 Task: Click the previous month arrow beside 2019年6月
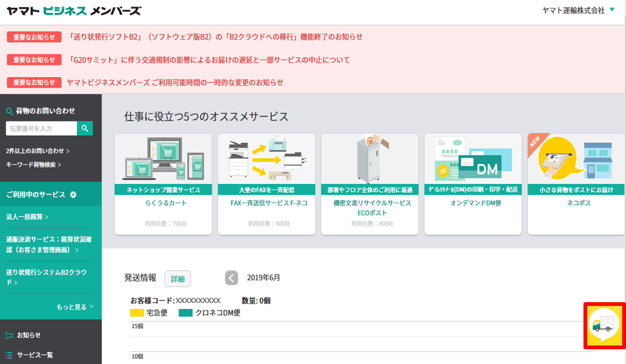(x=232, y=278)
